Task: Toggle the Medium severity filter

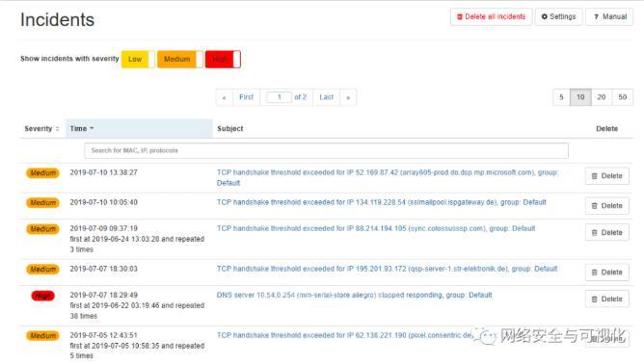Action: [180, 59]
